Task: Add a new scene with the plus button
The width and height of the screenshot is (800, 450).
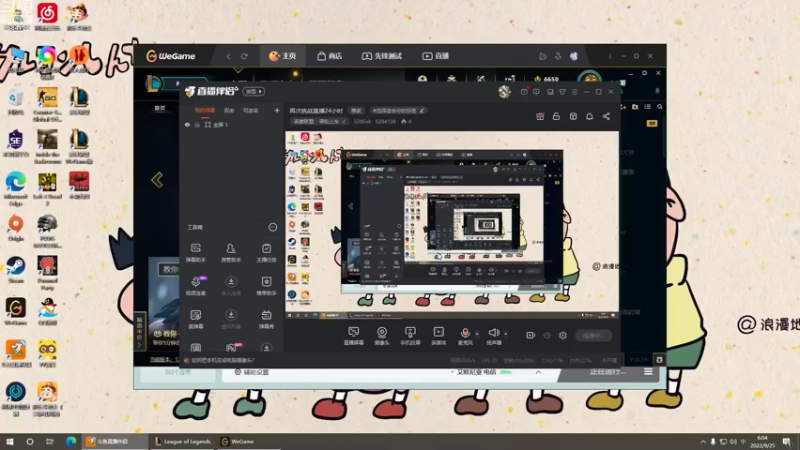Action: tap(277, 110)
